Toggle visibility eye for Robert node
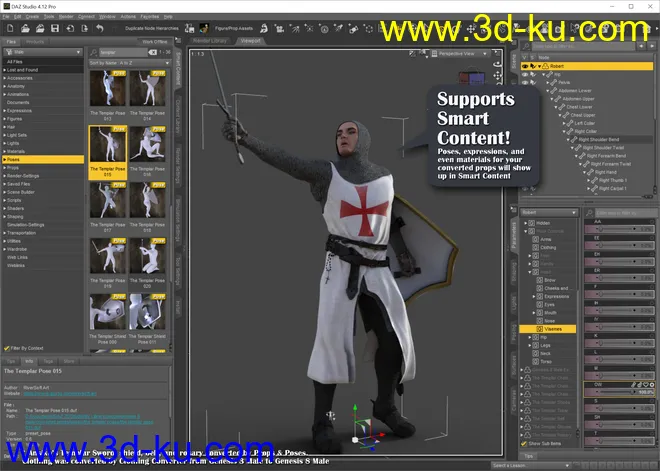 [525, 66]
